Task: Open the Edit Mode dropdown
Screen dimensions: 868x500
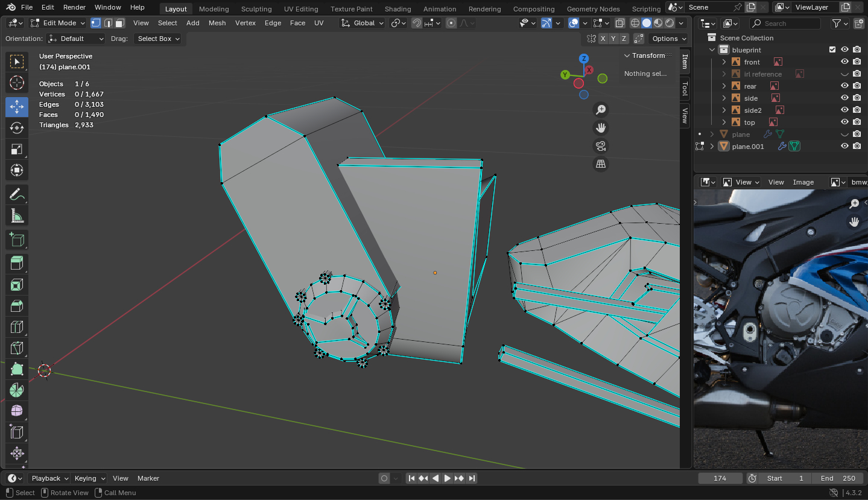Action: pos(58,23)
